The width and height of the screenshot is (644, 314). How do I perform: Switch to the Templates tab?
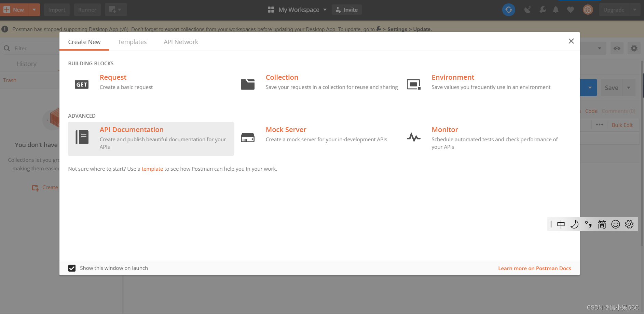(x=132, y=42)
